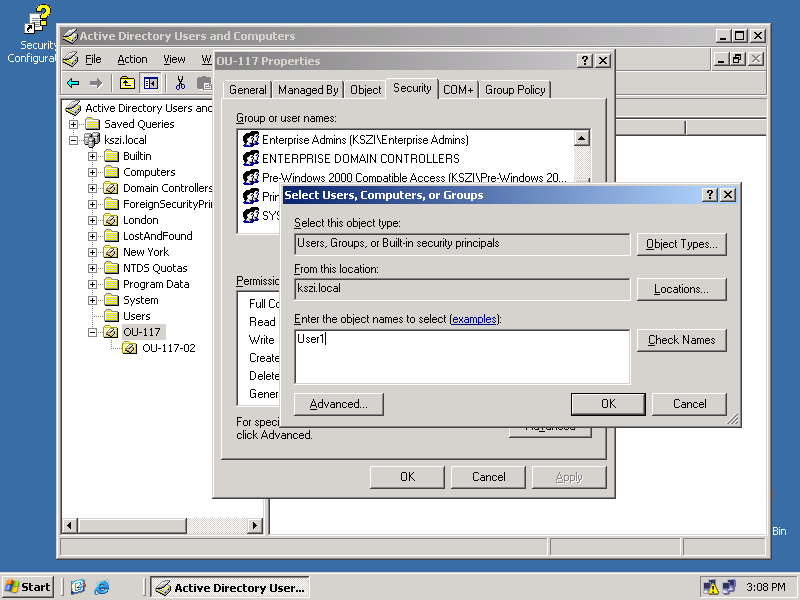This screenshot has width=800, height=600.
Task: Click the Show Desktop quick launch icon
Action: 78,587
